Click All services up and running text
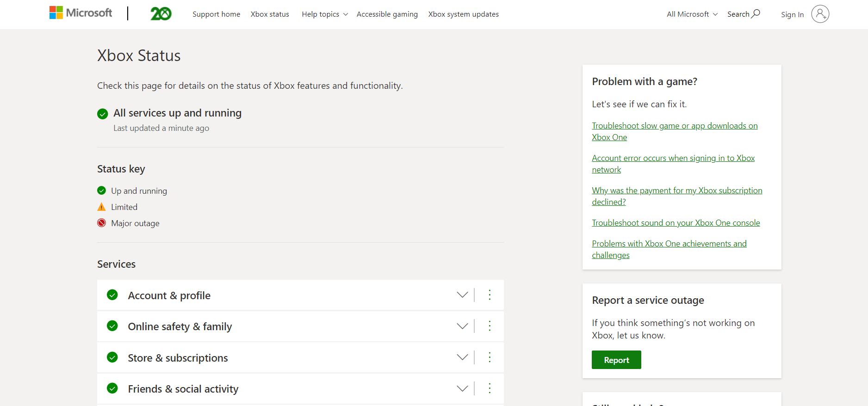 (178, 113)
